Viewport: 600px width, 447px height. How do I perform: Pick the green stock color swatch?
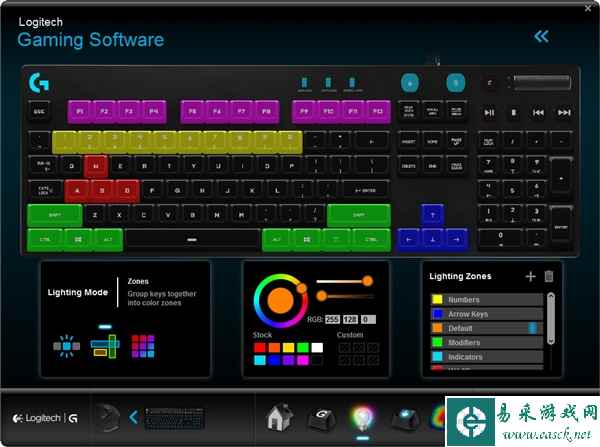(x=303, y=347)
